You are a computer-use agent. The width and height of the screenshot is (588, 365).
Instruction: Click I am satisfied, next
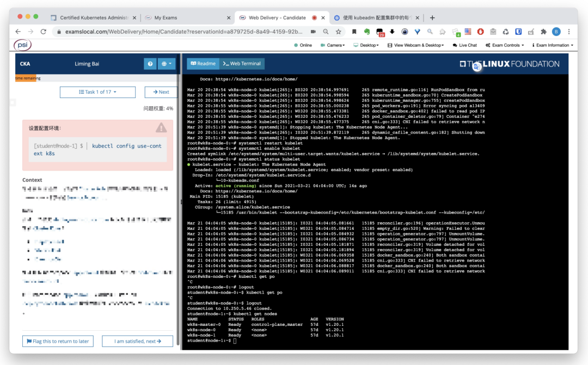click(138, 342)
